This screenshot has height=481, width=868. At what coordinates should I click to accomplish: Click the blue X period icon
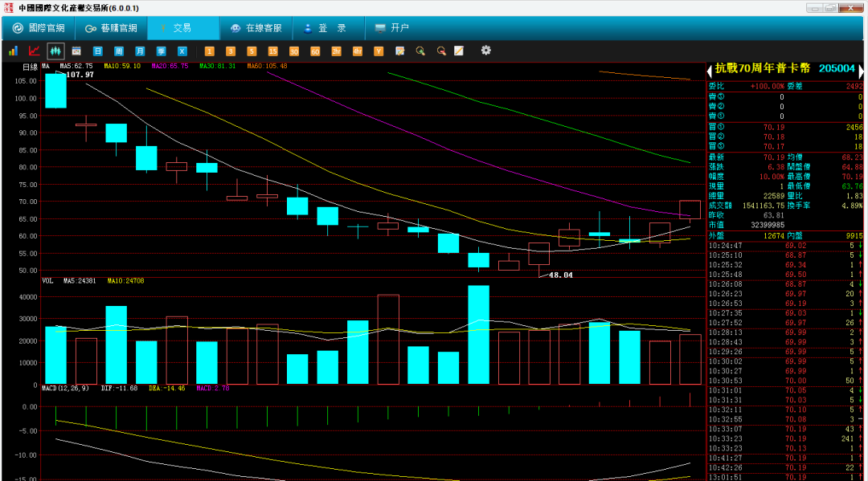pyautogui.click(x=182, y=51)
